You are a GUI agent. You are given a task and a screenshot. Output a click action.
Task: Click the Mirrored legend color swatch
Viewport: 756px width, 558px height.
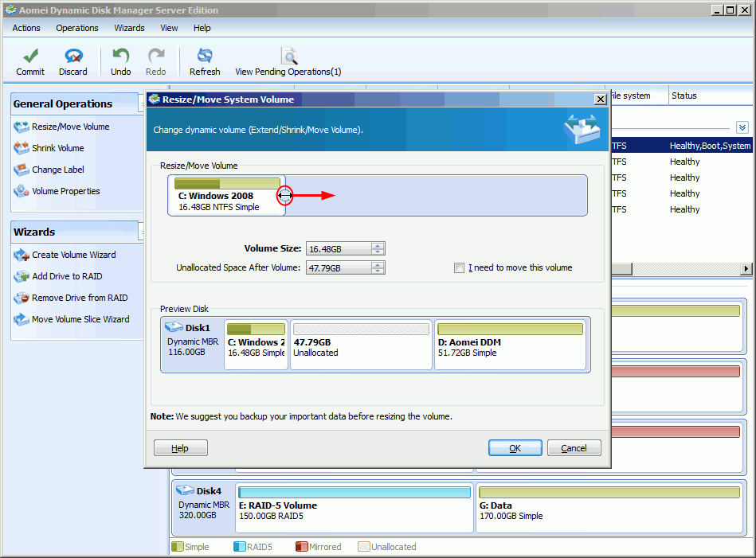[x=302, y=546]
